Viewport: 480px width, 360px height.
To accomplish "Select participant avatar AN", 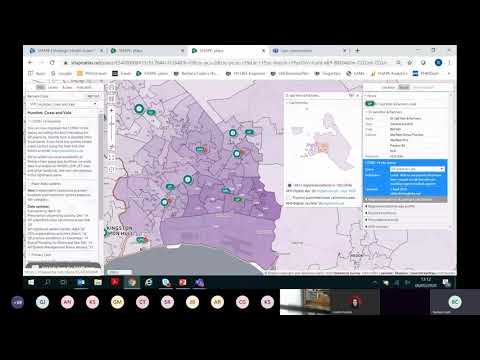I will click(67, 302).
